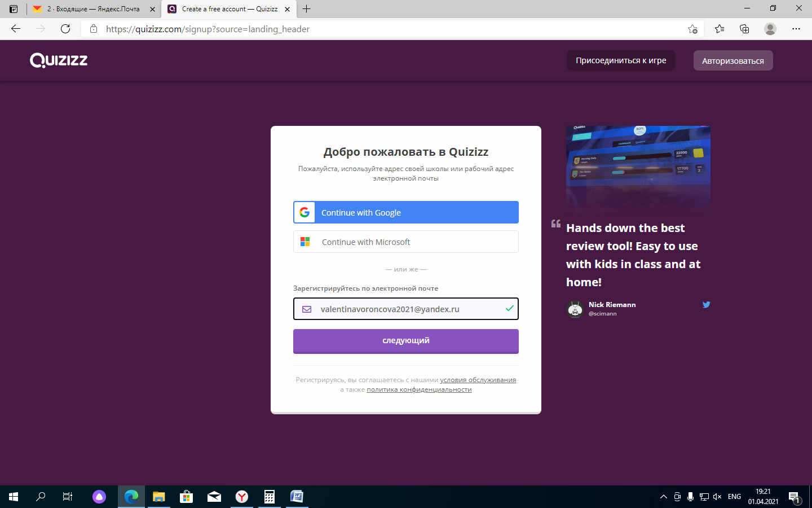Open the Calculator from taskbar
Screen dimensions: 812x508
(x=270, y=497)
